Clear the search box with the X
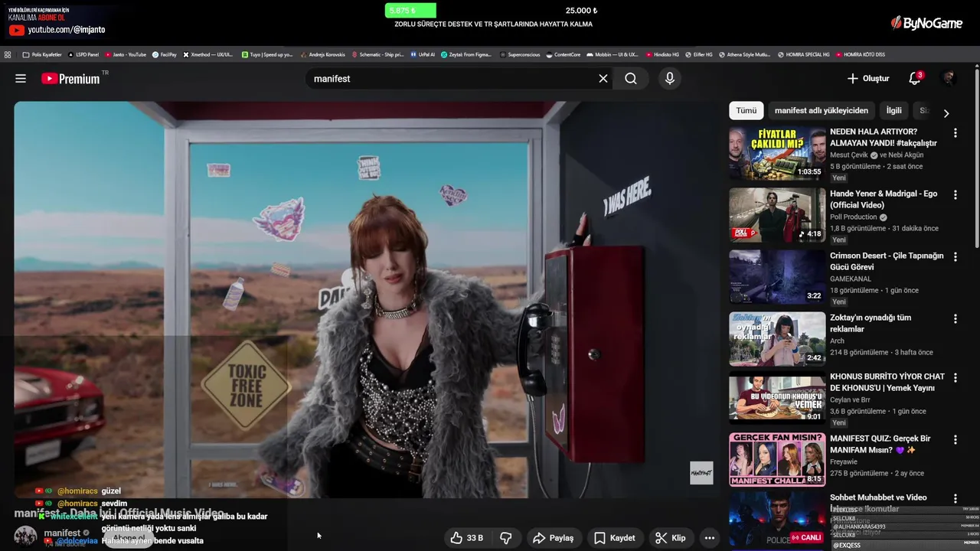The height and width of the screenshot is (551, 980). point(603,79)
